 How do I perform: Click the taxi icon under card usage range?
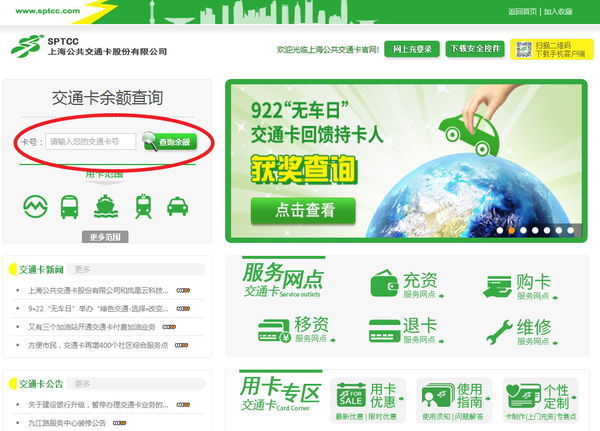tap(178, 206)
